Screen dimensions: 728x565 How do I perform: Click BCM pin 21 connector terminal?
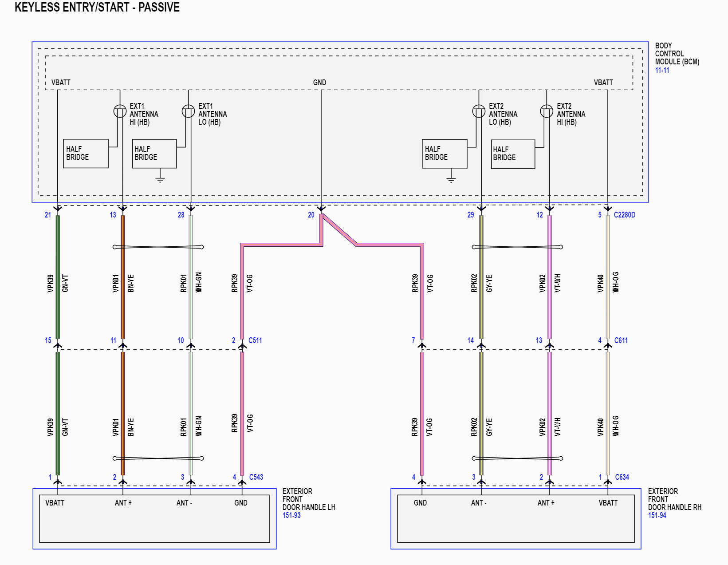[x=58, y=208]
